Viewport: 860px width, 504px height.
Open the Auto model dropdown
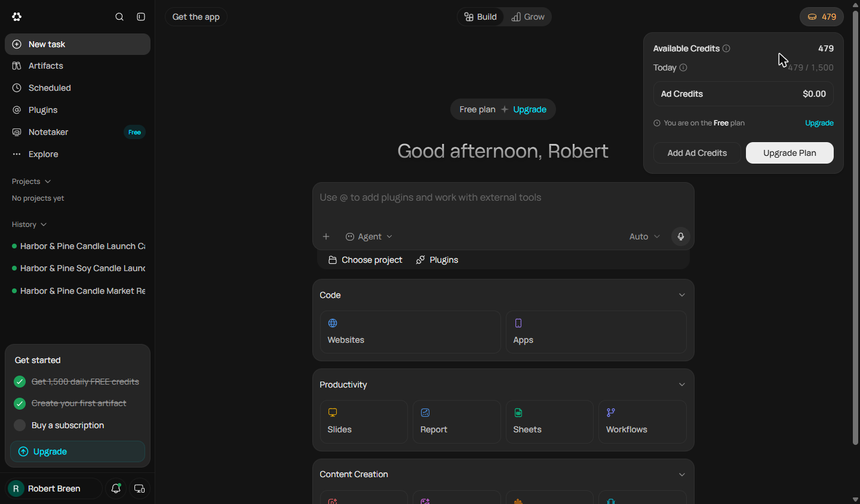pos(644,236)
